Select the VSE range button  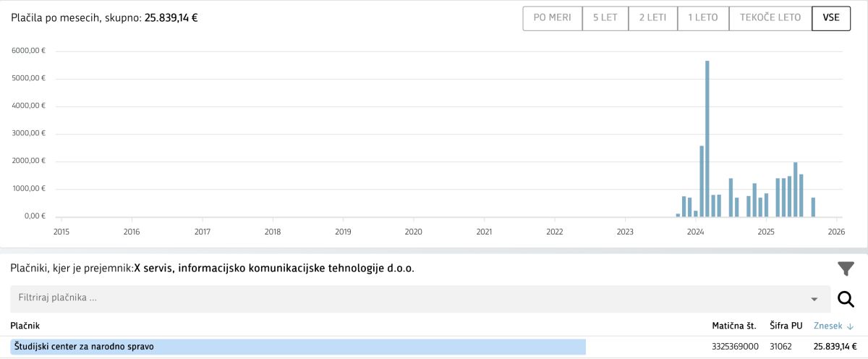pos(831,18)
